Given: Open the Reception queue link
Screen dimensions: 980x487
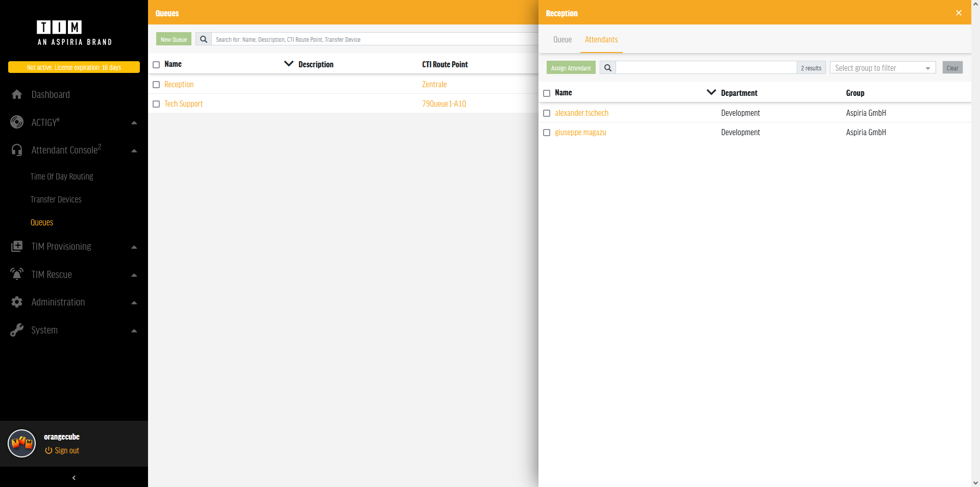Looking at the screenshot, I should coord(179,84).
